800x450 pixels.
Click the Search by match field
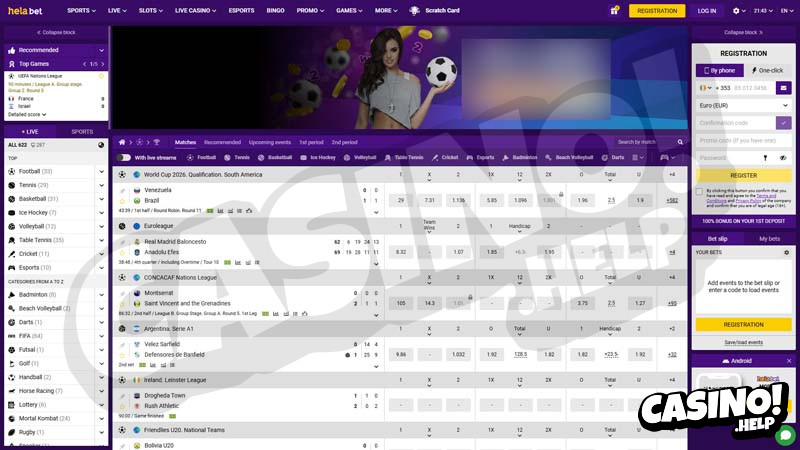point(647,142)
